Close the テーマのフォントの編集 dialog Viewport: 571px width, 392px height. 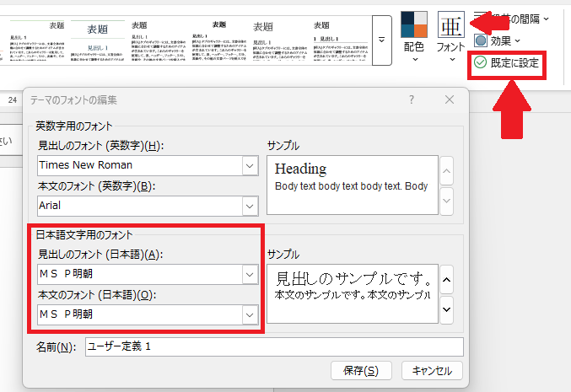[450, 99]
